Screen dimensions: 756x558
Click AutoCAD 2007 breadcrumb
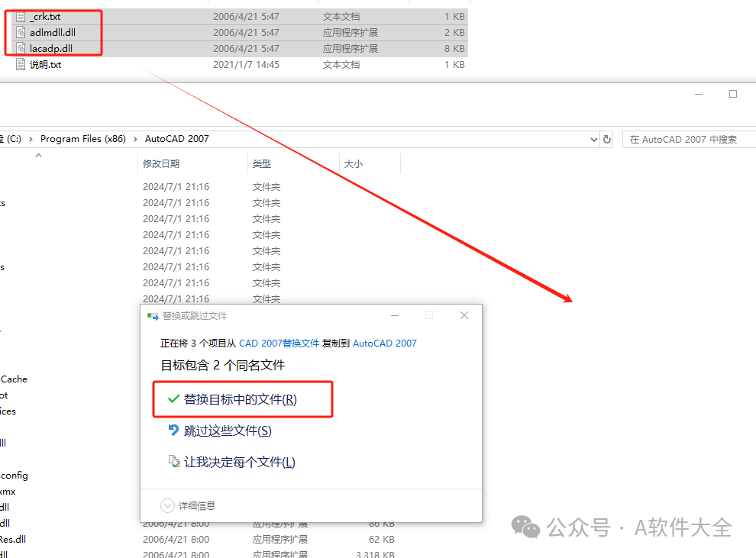(x=177, y=139)
